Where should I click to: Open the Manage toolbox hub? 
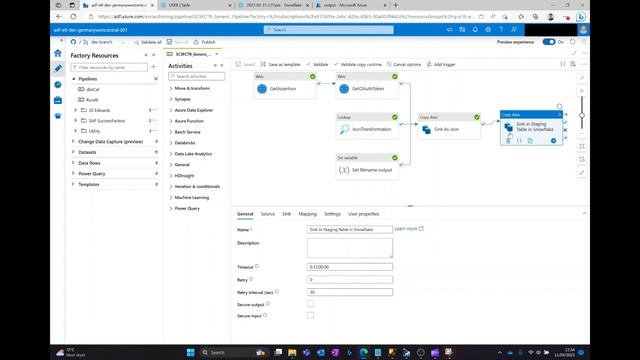click(x=58, y=100)
